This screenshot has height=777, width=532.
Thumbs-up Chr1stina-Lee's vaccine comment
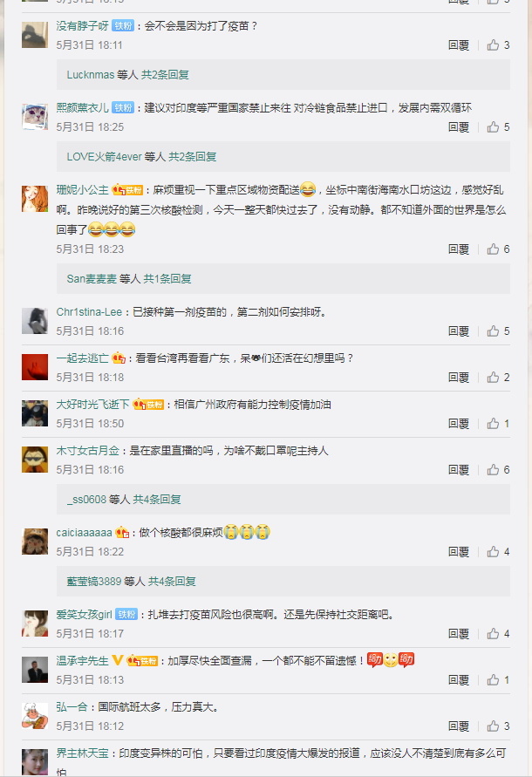click(493, 331)
